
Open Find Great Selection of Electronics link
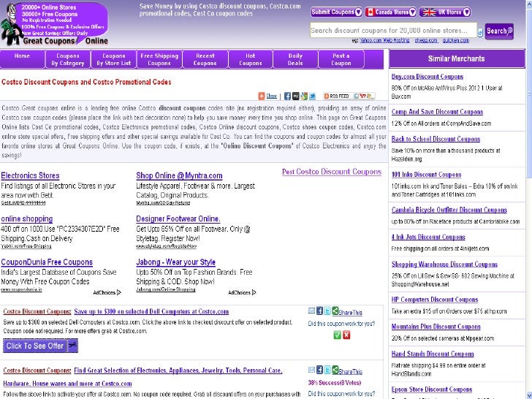(178, 370)
